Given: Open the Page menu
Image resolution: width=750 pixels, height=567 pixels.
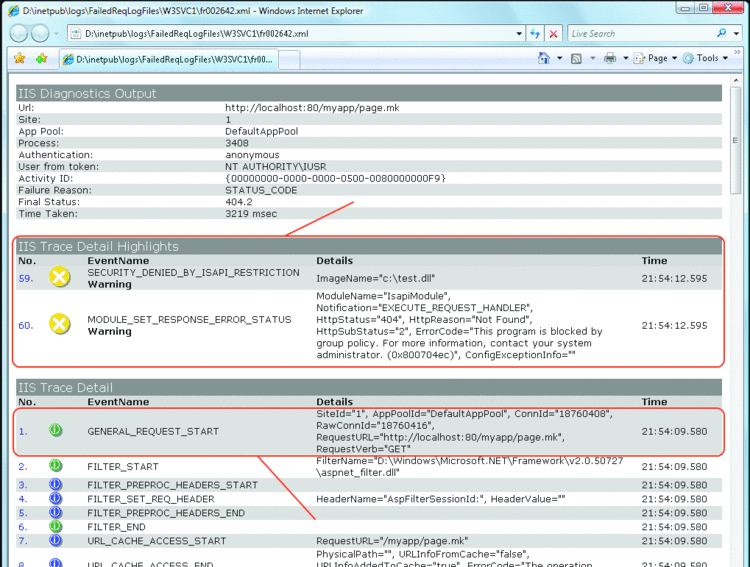Looking at the screenshot, I should [655, 58].
